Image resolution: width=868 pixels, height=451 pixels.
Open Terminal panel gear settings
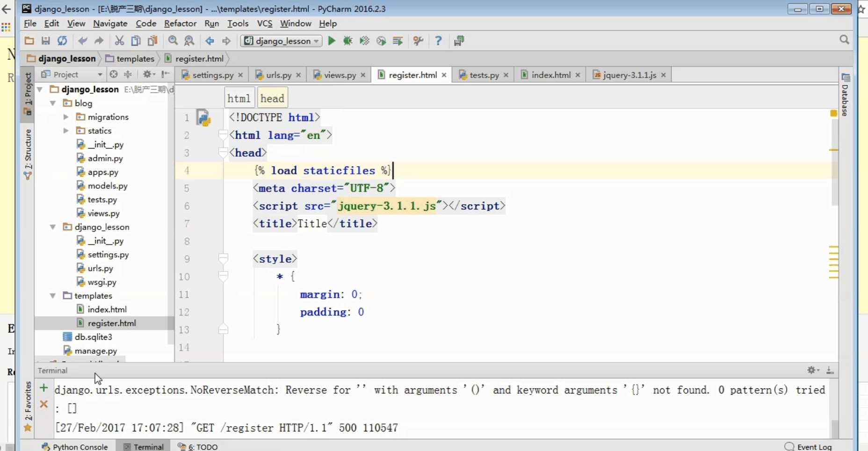click(x=813, y=370)
